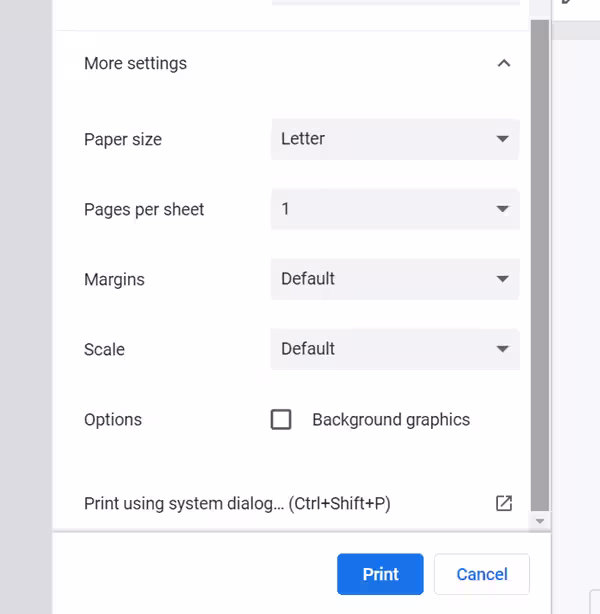Click the external link icon for system dialog

click(x=504, y=503)
